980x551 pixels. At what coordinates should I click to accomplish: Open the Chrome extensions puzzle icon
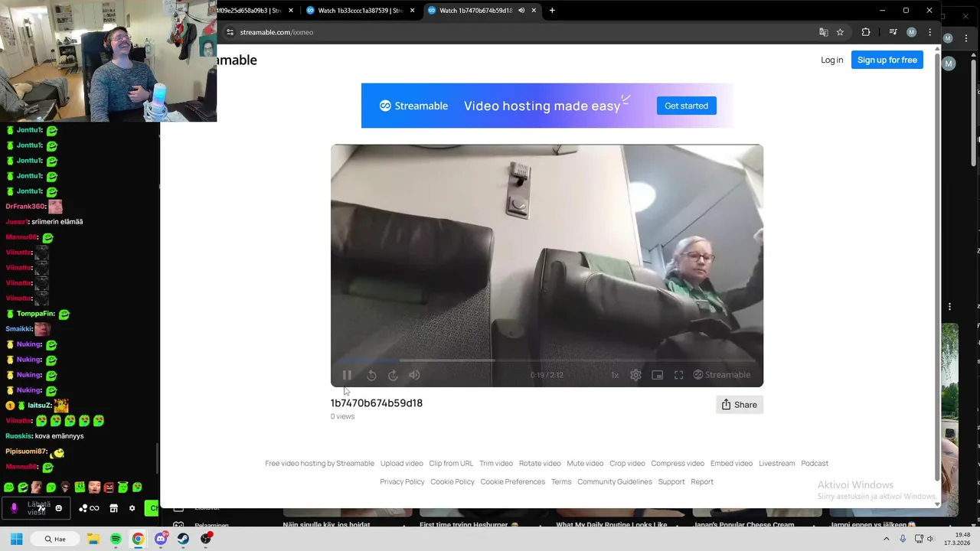(x=866, y=32)
